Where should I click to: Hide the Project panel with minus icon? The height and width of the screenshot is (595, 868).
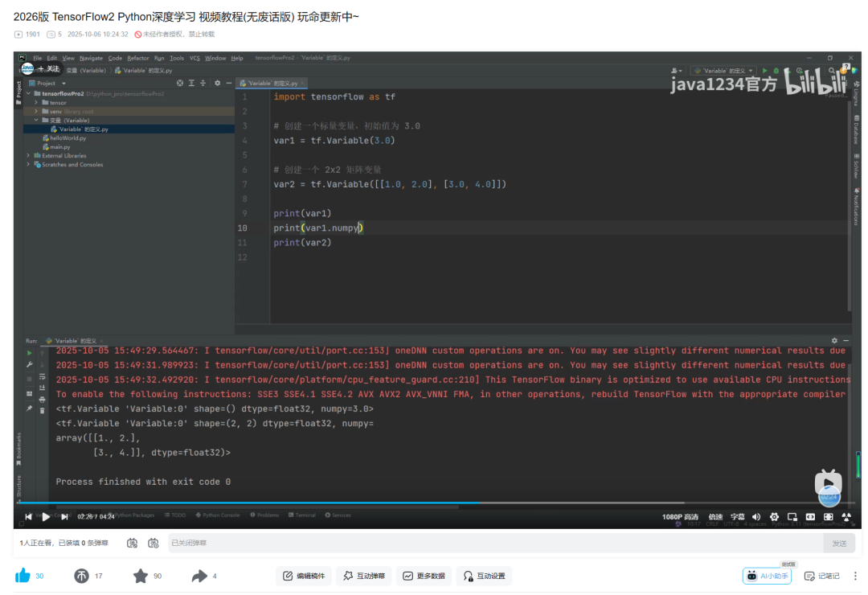[x=228, y=83]
